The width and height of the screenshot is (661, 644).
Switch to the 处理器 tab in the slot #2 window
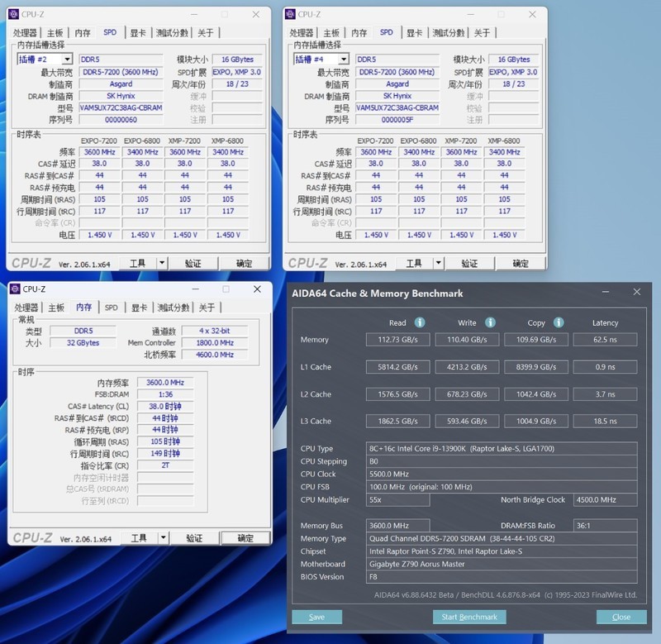click(x=26, y=34)
